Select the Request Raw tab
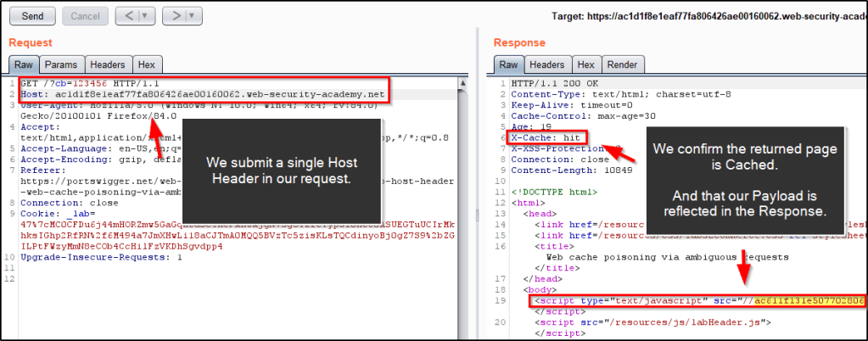868x341 pixels. pos(23,64)
